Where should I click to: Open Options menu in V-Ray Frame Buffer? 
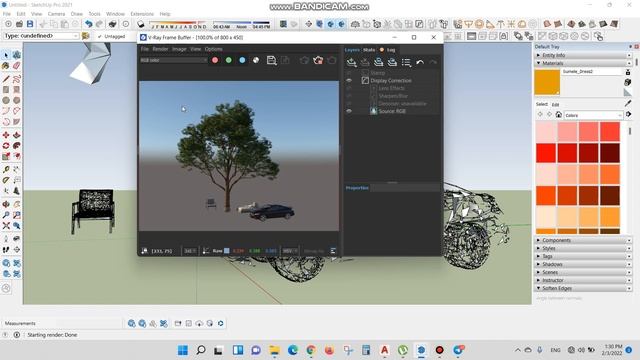click(213, 49)
